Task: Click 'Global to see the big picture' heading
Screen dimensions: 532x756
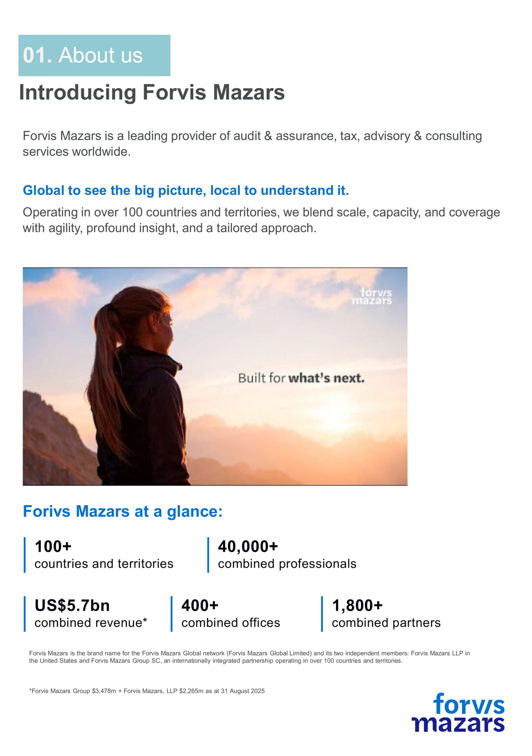Action: [x=186, y=191]
